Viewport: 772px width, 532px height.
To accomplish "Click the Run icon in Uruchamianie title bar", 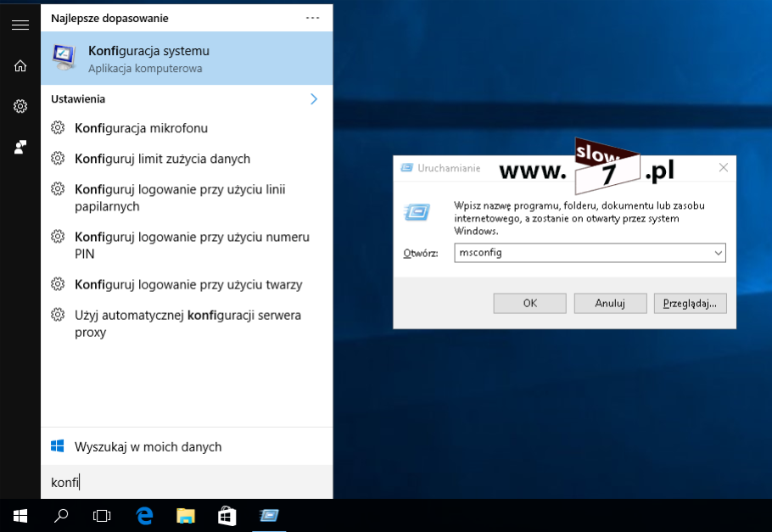I will coord(407,168).
